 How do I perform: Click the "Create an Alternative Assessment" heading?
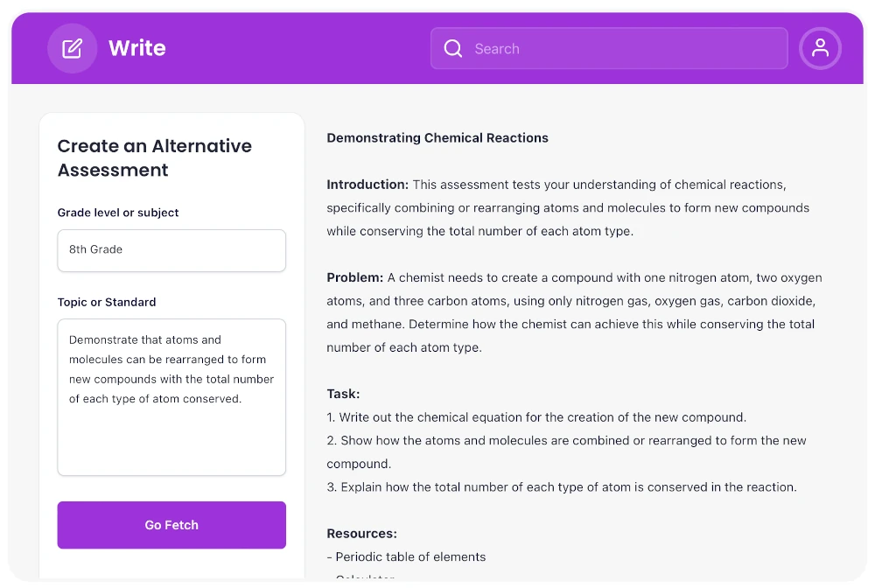click(155, 158)
